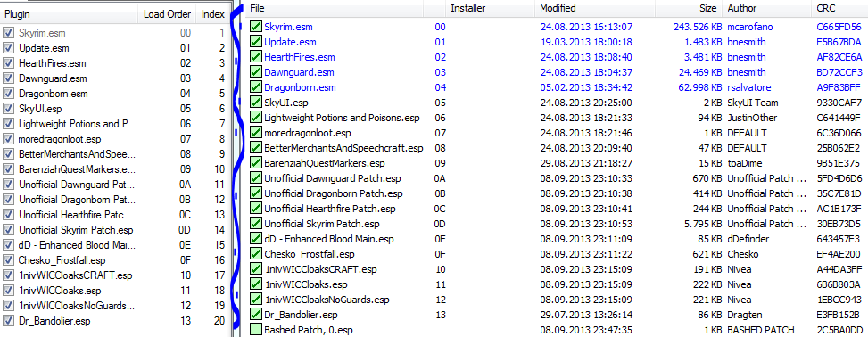
Task: Select BetterMerchantsAndSpeechcraft.esp file
Action: (343, 148)
